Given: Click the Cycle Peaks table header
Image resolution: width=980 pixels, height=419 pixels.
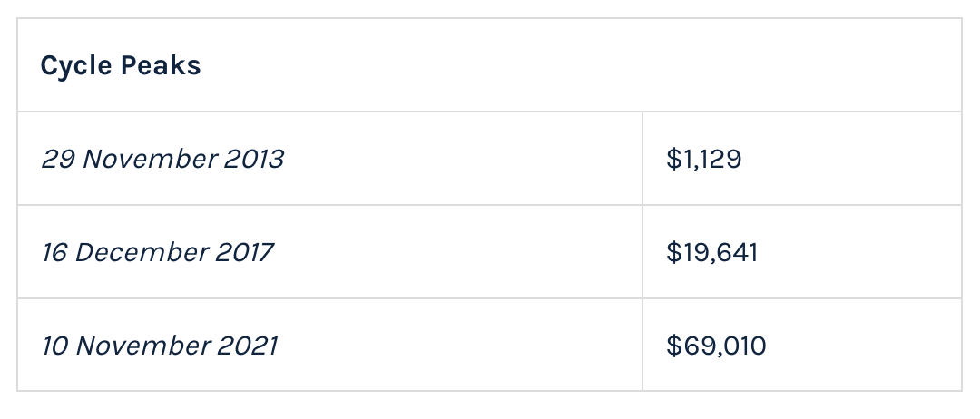Looking at the screenshot, I should click(x=121, y=66).
